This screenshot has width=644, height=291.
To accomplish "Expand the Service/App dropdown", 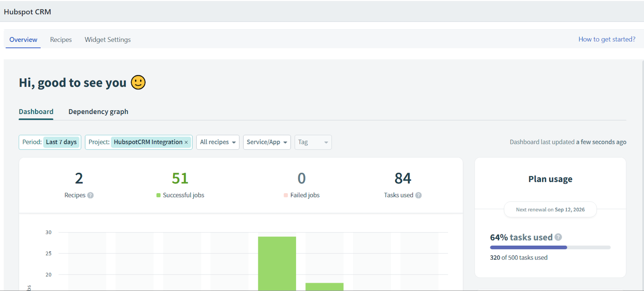I will click(267, 142).
